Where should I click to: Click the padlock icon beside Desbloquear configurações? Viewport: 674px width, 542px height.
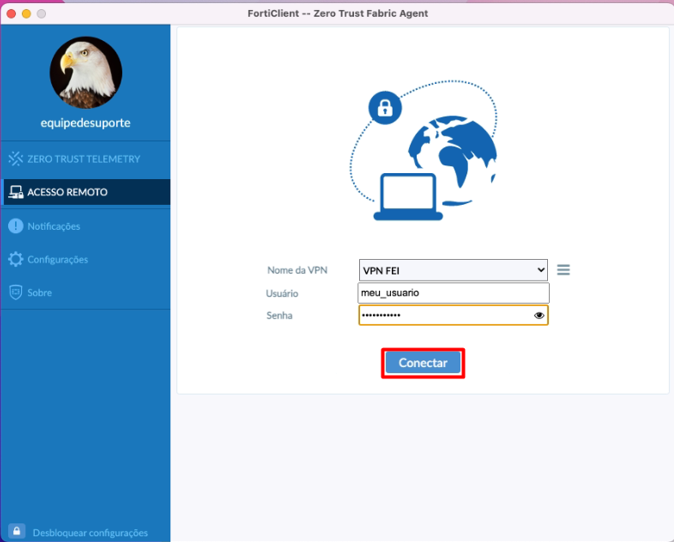pos(16,531)
